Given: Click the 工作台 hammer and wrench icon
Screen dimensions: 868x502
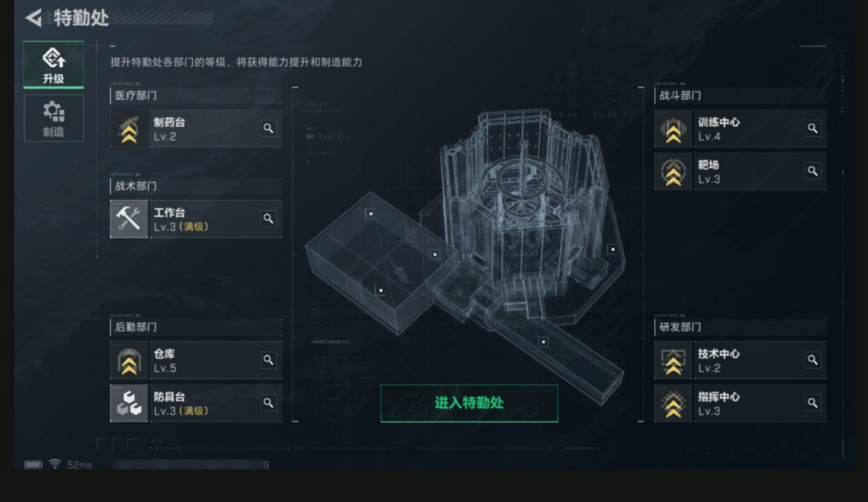Looking at the screenshot, I should pos(129,218).
